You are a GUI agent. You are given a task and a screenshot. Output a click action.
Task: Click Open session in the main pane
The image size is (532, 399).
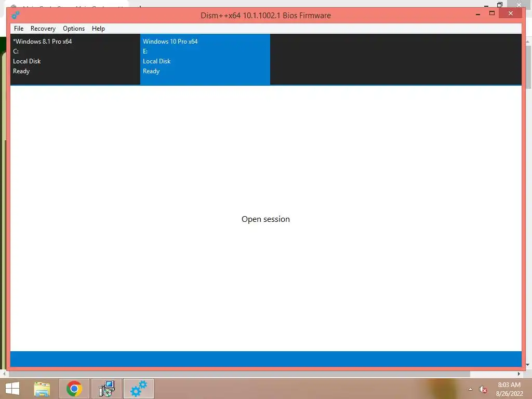265,219
